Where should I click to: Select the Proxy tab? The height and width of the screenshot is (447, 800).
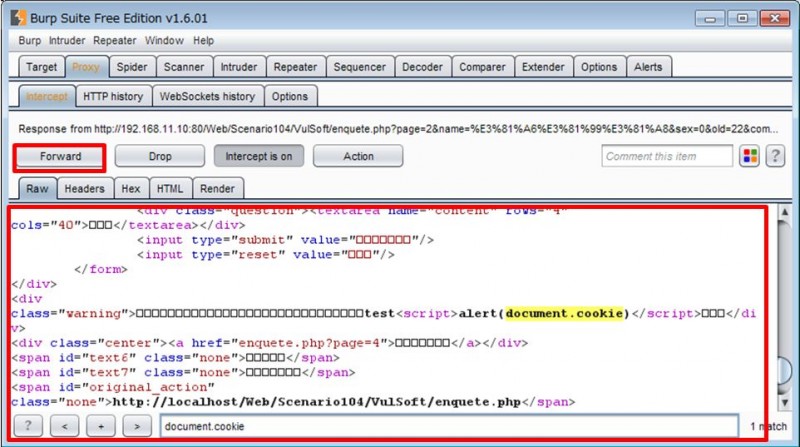86,67
